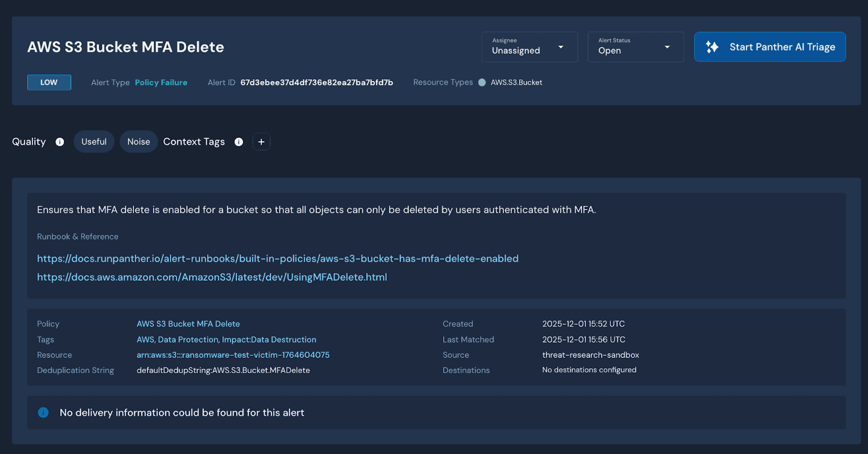This screenshot has height=454, width=868.
Task: Select the Alert ID value 67d3ebee37d4df...
Action: [317, 83]
